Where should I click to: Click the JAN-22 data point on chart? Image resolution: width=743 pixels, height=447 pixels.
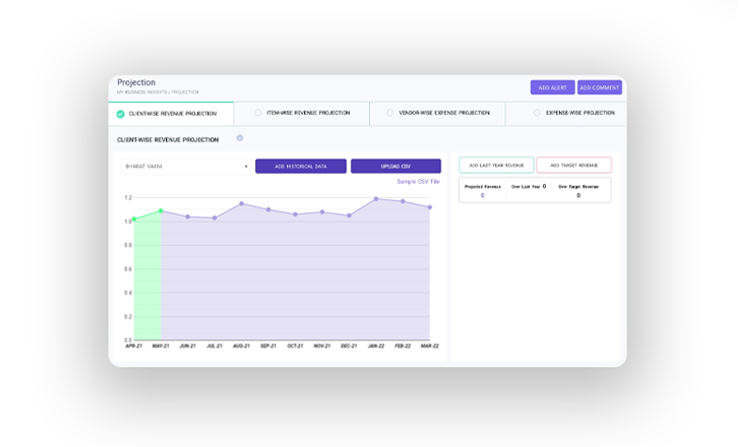click(376, 198)
